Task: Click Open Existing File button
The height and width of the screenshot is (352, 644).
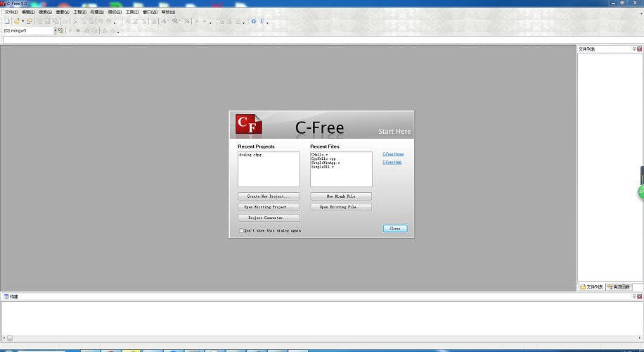Action: 341,207
